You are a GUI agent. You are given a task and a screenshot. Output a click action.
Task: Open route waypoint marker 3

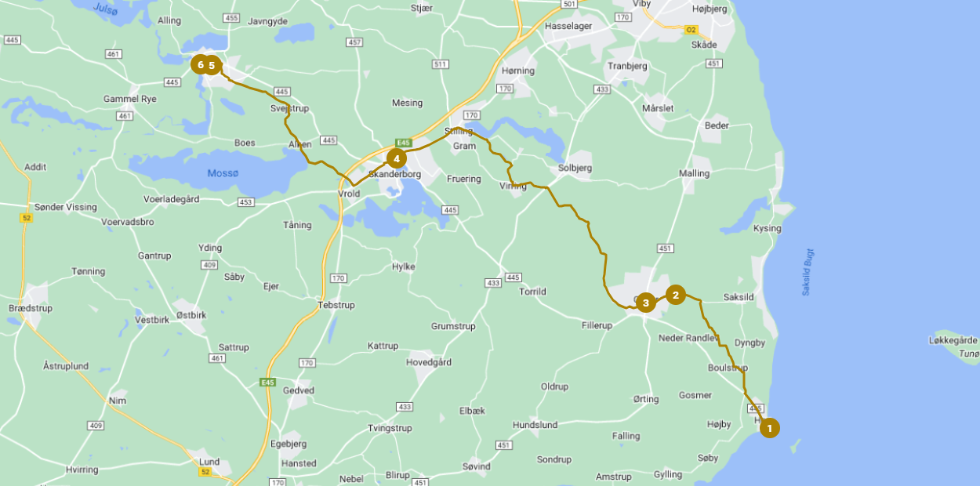(645, 303)
